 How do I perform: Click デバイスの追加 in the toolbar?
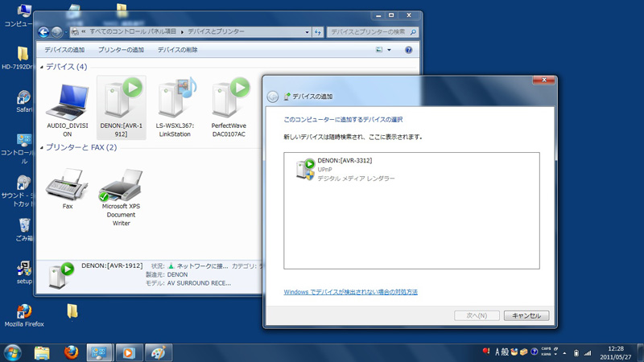(64, 50)
